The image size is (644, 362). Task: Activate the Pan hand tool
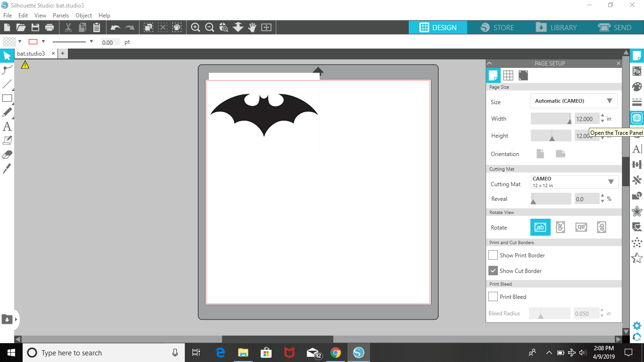tap(252, 27)
